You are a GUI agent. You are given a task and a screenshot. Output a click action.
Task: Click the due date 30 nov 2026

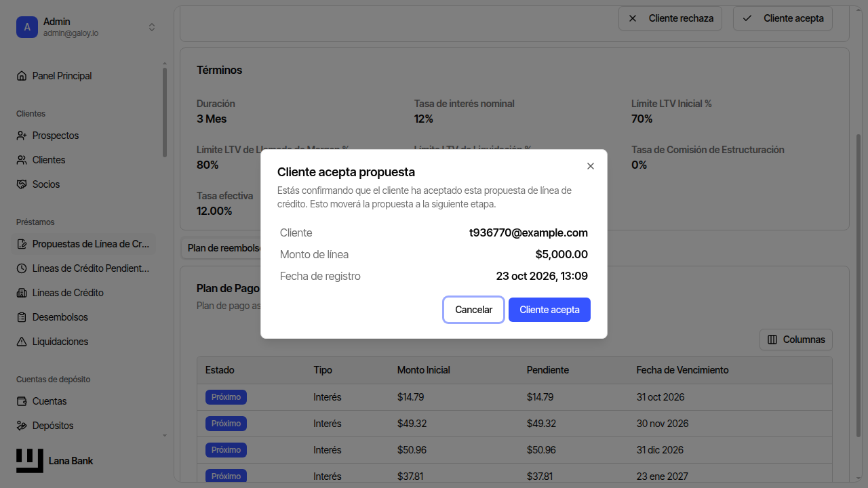[663, 424]
